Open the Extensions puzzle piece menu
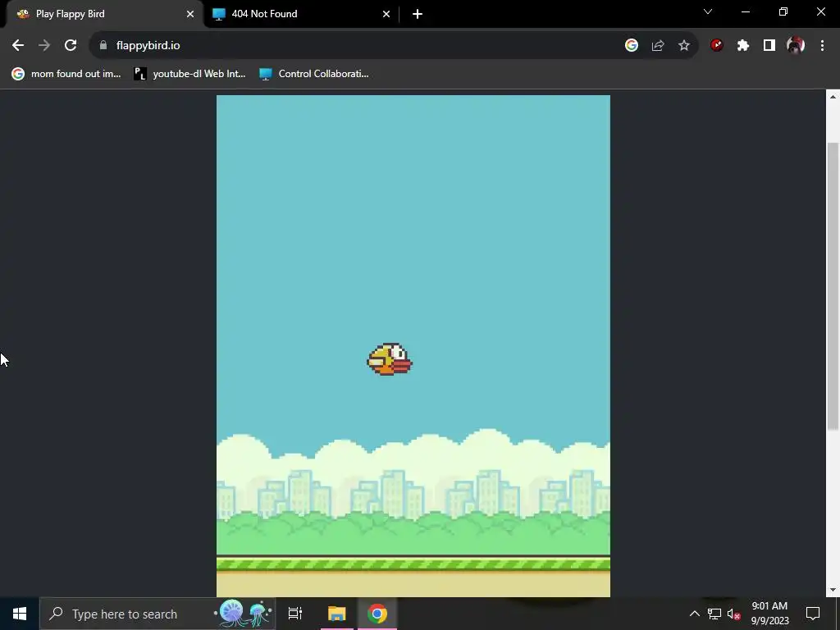The width and height of the screenshot is (840, 630). pos(743,46)
